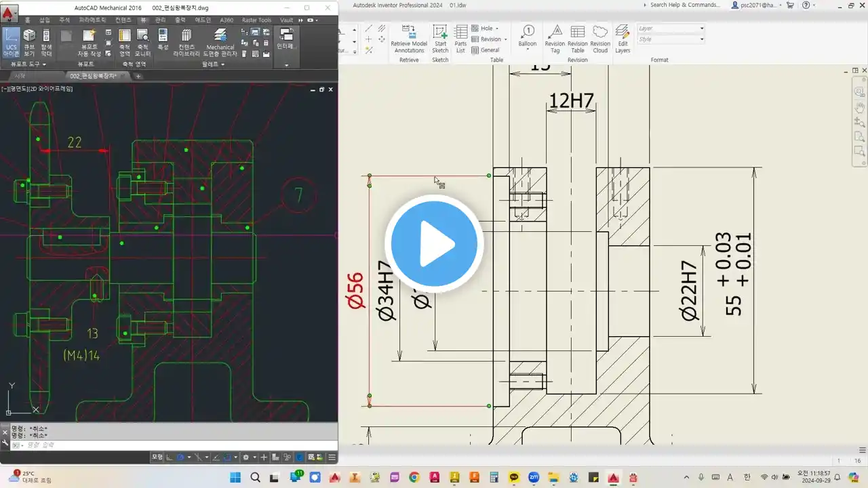Insert a Revision Table

point(578,39)
